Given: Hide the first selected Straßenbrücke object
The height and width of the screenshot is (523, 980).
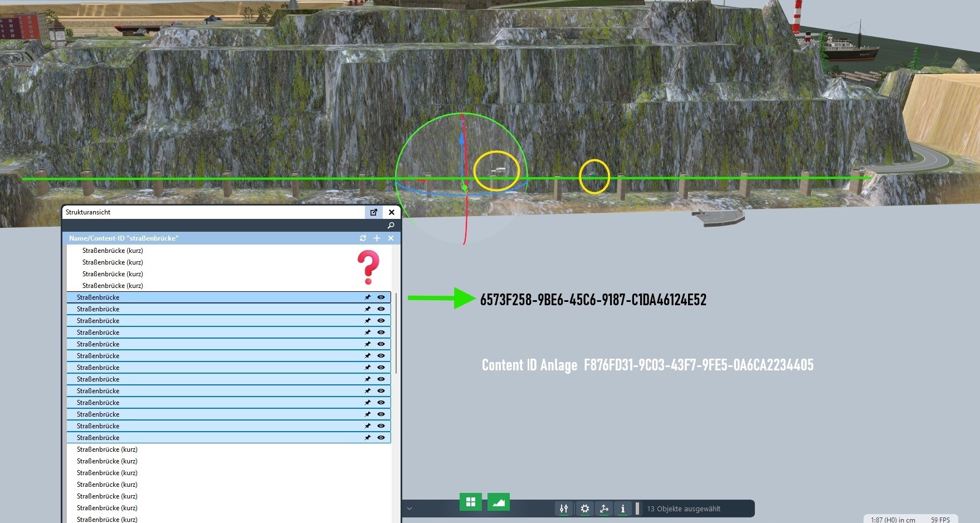Looking at the screenshot, I should [x=381, y=297].
